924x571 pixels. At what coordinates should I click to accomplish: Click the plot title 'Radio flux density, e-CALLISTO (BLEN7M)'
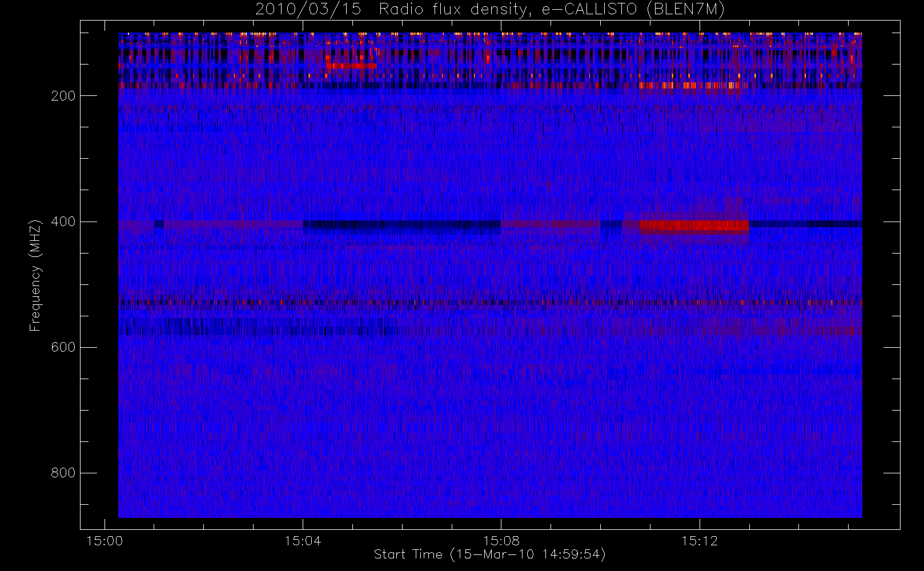[x=552, y=10]
